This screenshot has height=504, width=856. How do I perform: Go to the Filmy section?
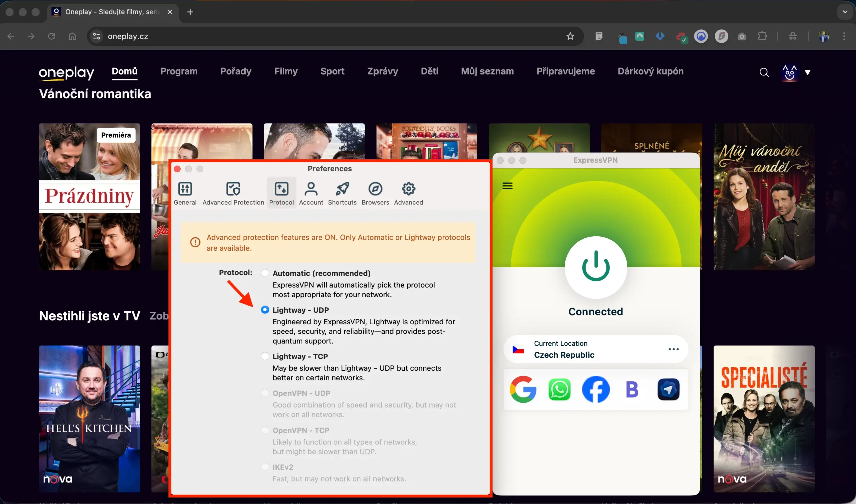(286, 71)
